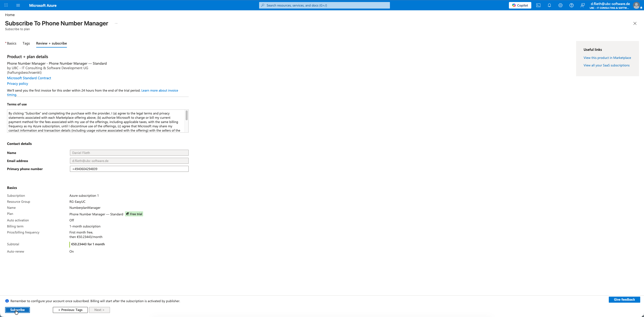Image resolution: width=644 pixels, height=317 pixels.
Task: Close the Subscribe to plan blade
Action: (635, 23)
